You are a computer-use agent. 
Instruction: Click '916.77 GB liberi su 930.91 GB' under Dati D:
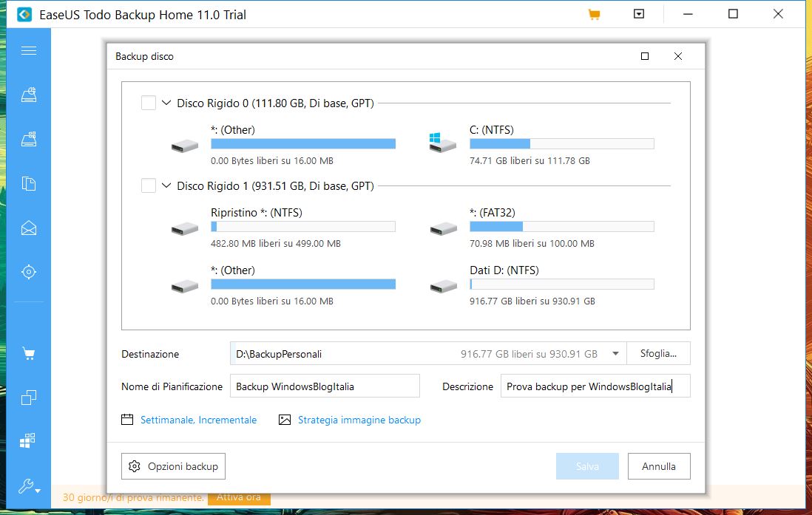[x=532, y=301]
